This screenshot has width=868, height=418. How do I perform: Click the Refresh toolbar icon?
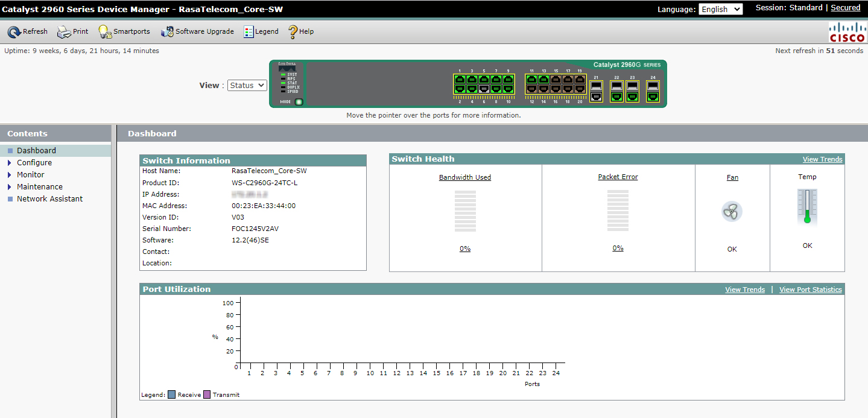tap(14, 32)
